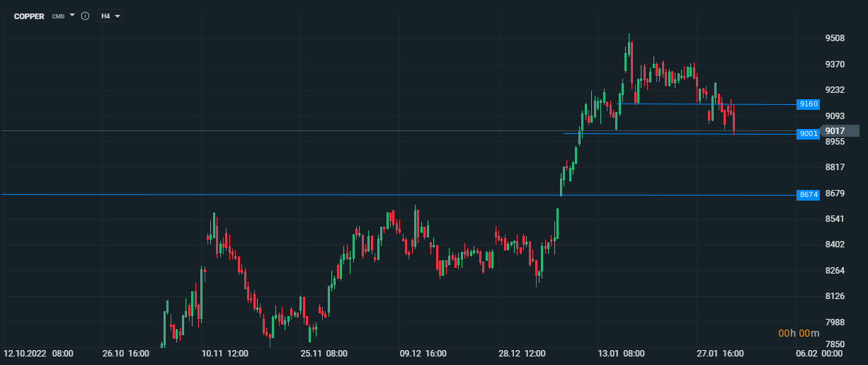
Task: Click the instrument info icon
Action: pyautogui.click(x=85, y=16)
